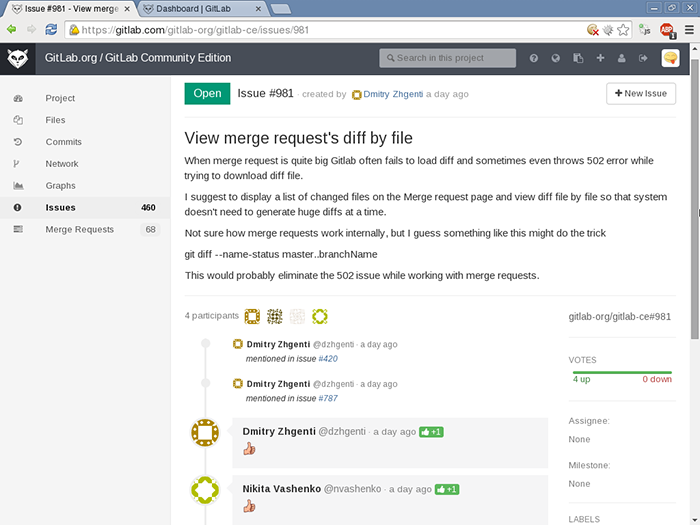Click Nikita Vashenko's large comment avatar
The height and width of the screenshot is (525, 700).
coord(205,490)
